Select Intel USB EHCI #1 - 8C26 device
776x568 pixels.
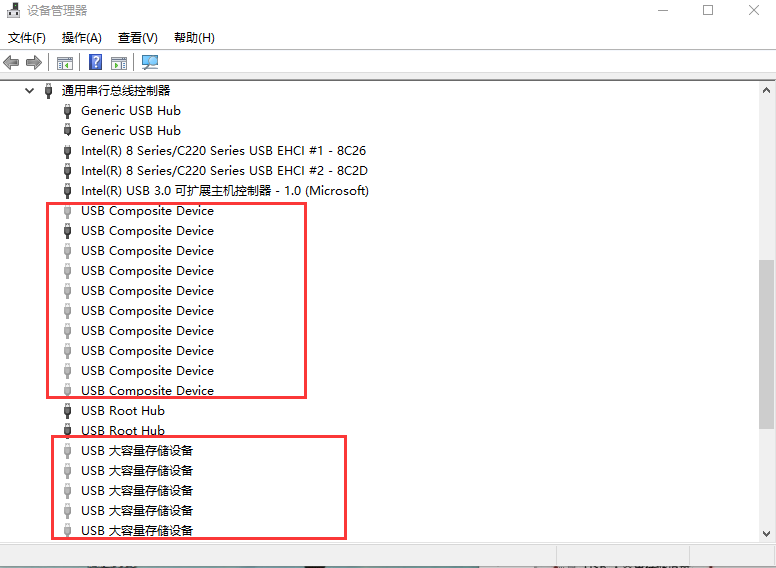[x=222, y=151]
